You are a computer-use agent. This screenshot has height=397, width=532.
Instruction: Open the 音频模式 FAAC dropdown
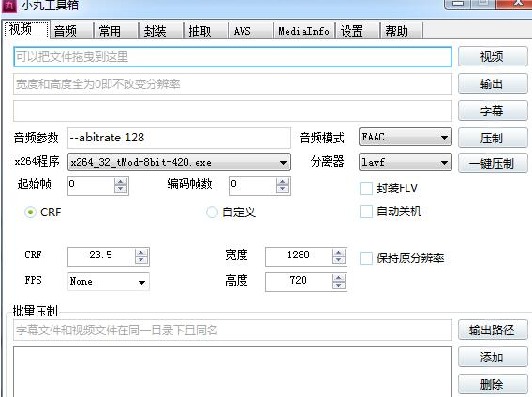point(406,137)
